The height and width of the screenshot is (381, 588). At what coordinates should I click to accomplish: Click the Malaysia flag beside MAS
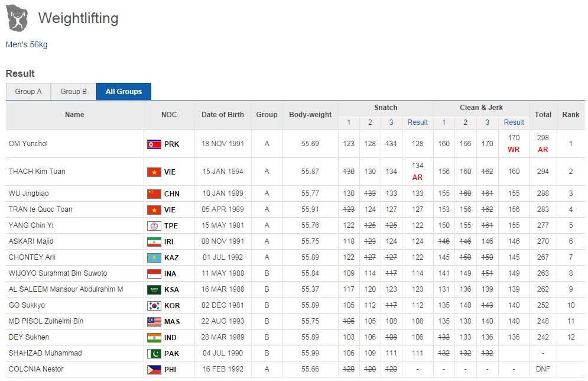coord(154,322)
